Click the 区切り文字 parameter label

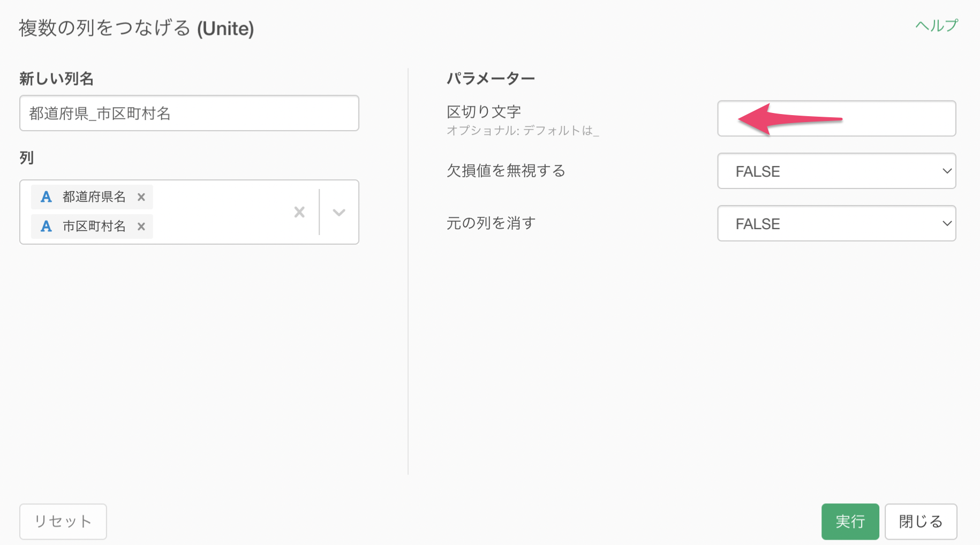coord(484,112)
